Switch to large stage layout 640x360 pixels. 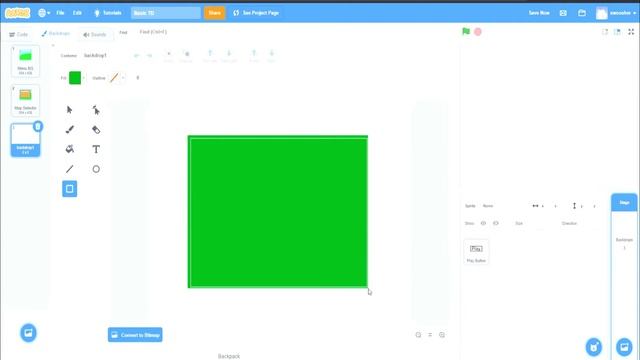(x=617, y=31)
